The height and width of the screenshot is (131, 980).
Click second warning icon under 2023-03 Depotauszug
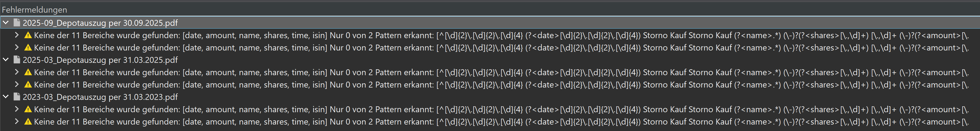click(28, 121)
